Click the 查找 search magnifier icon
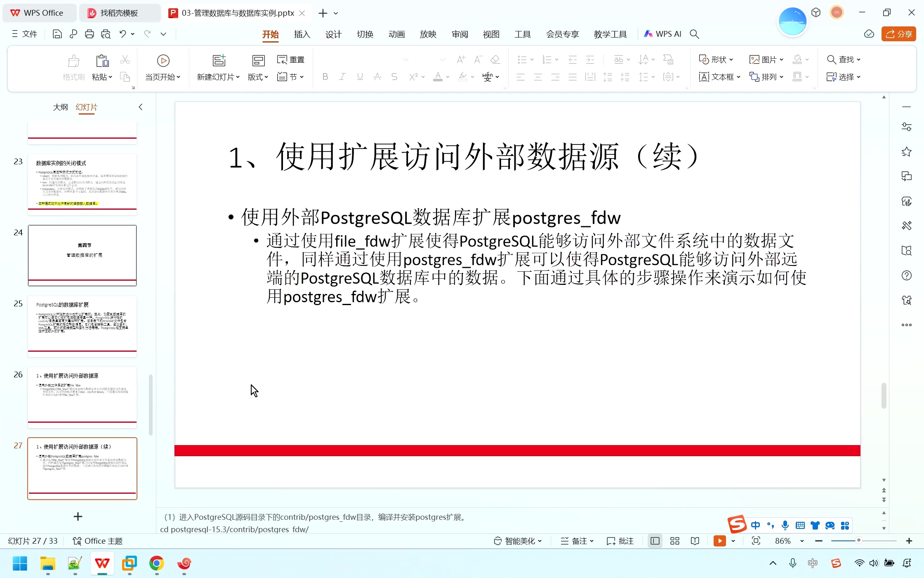 (832, 59)
